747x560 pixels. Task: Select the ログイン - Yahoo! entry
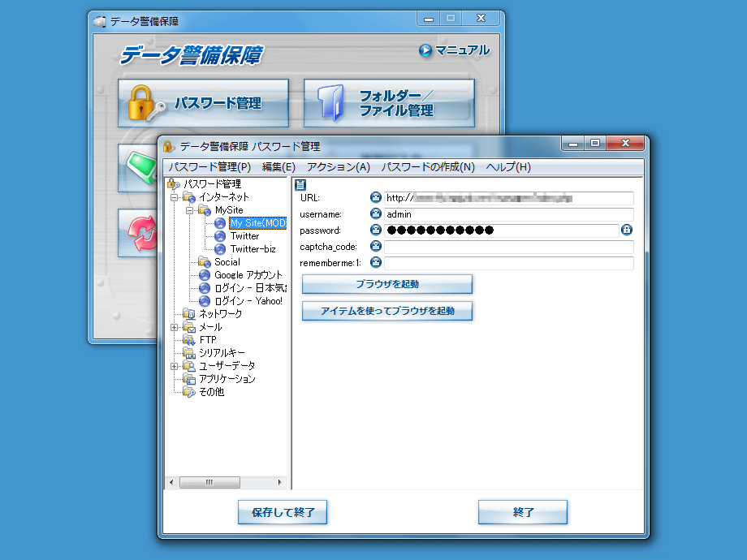click(248, 301)
